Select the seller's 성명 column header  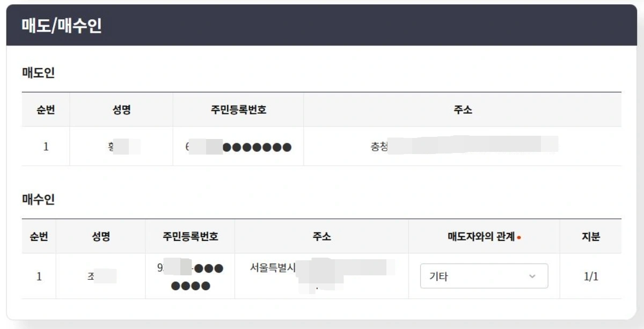[121, 109]
